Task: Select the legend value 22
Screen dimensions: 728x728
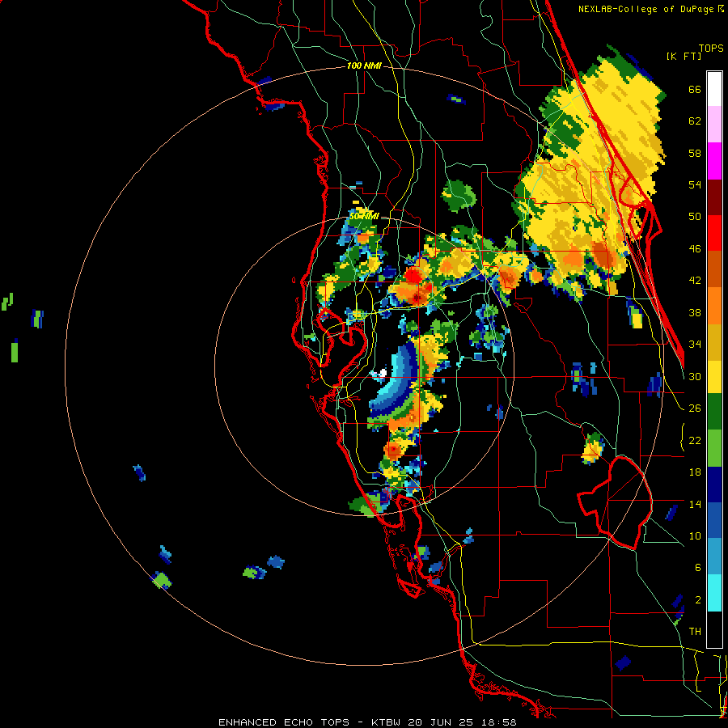Action: tap(695, 440)
